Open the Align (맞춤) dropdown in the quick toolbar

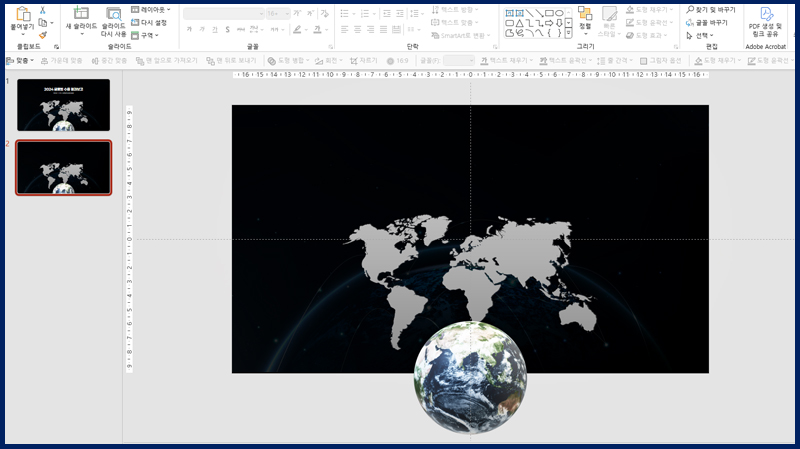[x=19, y=61]
